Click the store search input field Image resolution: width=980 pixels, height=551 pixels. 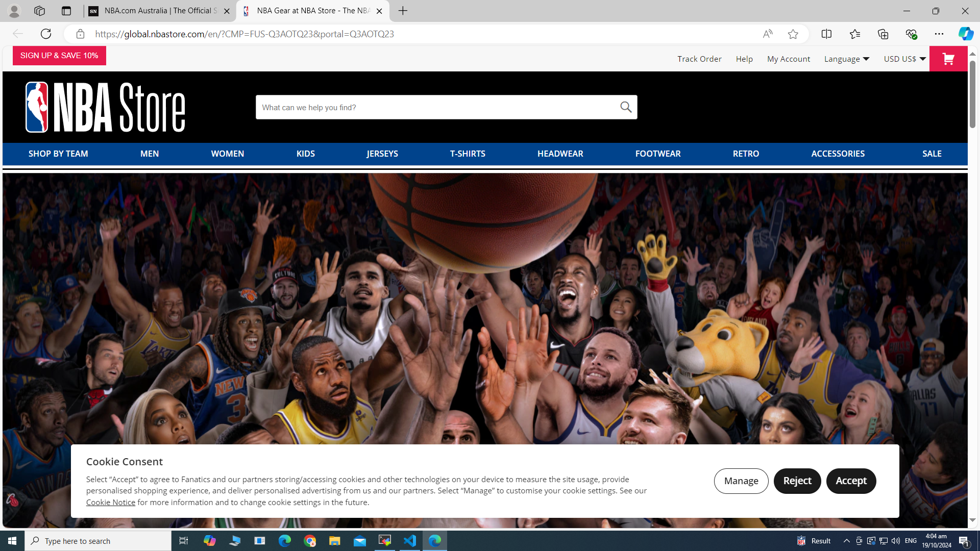click(x=436, y=108)
